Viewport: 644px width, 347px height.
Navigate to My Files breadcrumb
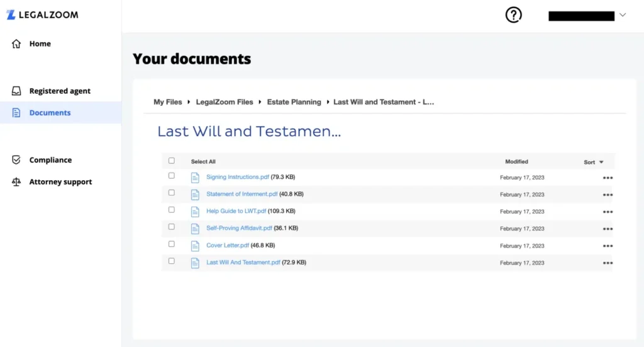point(167,102)
